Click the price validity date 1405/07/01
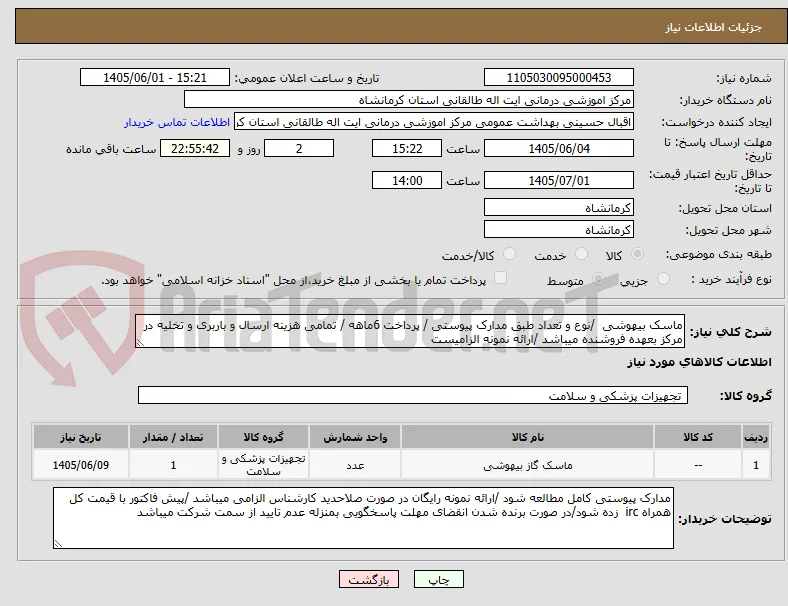788x606 pixels. pos(558,180)
